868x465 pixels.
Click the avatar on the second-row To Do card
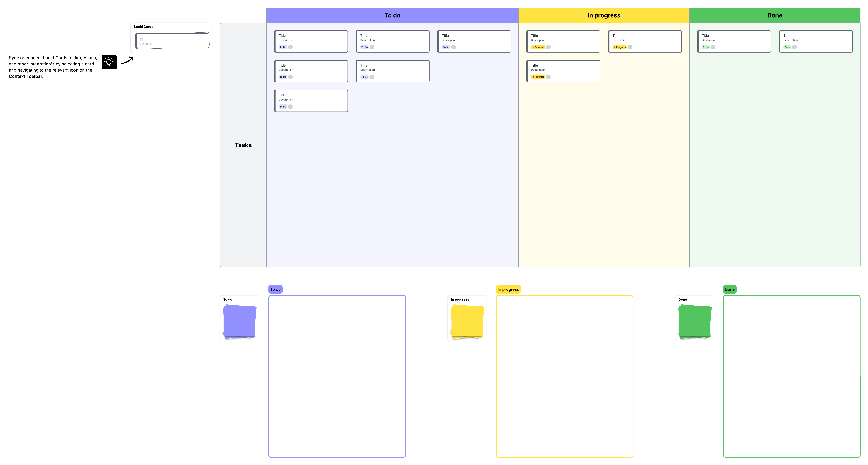(x=290, y=77)
